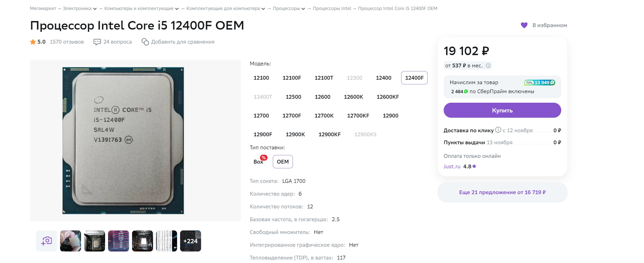Open the +224 photos thumbnail
Image resolution: width=644 pixels, height=263 pixels.
pos(191,241)
